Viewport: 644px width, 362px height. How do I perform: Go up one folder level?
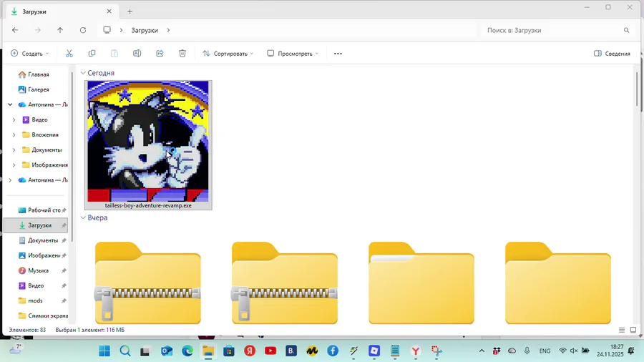tap(60, 30)
